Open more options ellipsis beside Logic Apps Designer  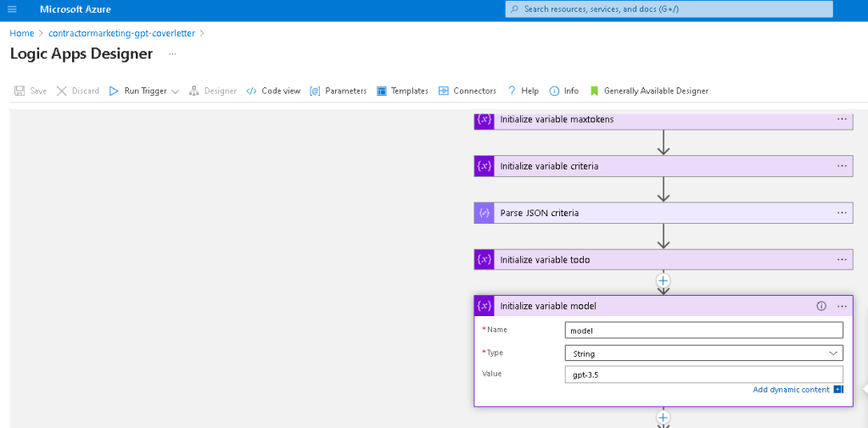(172, 54)
